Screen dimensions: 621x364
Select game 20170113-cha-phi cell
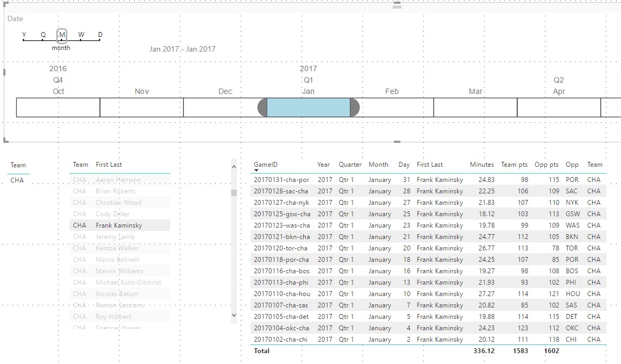pos(281,283)
